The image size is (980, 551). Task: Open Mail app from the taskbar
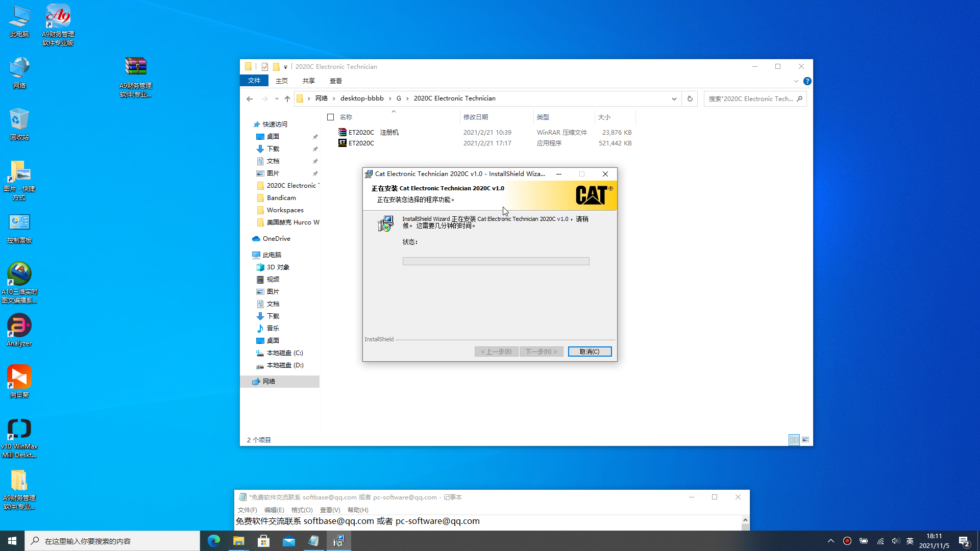[289, 541]
